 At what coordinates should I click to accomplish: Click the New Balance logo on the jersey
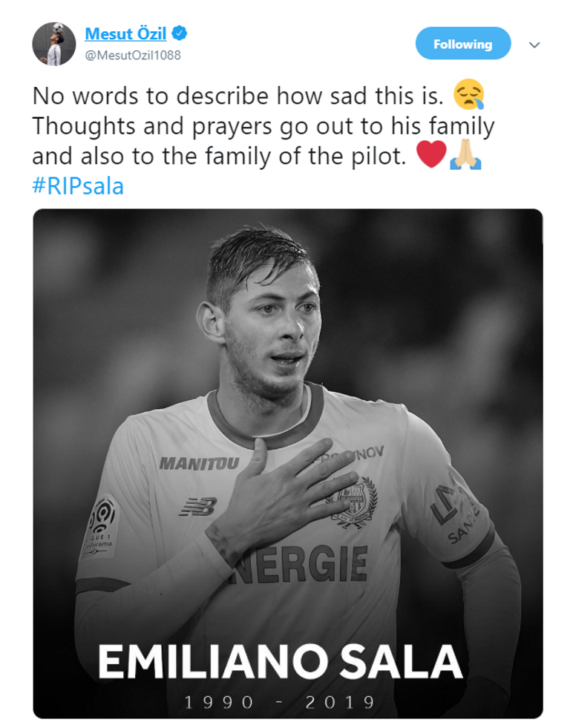[x=198, y=506]
